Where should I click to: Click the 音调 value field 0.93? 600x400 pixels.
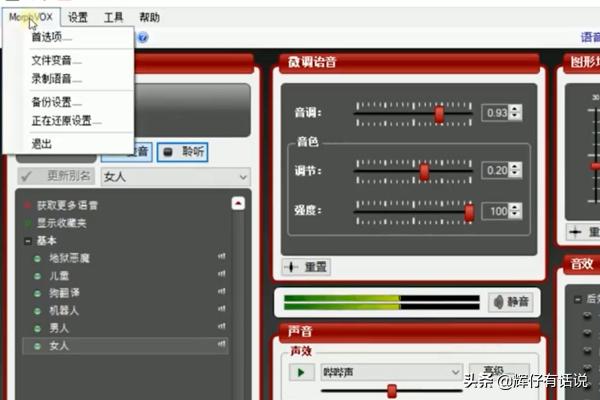click(496, 113)
